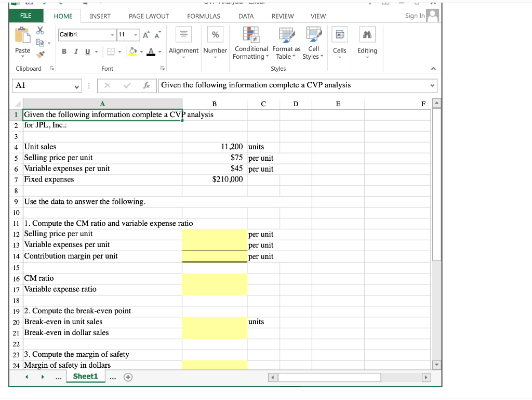Apply Percent Style from the Number group
Screen dimensions: 532x400
tap(216, 34)
